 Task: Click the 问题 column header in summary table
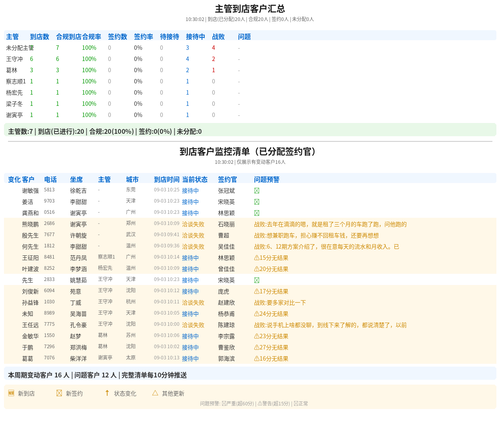[x=244, y=37]
